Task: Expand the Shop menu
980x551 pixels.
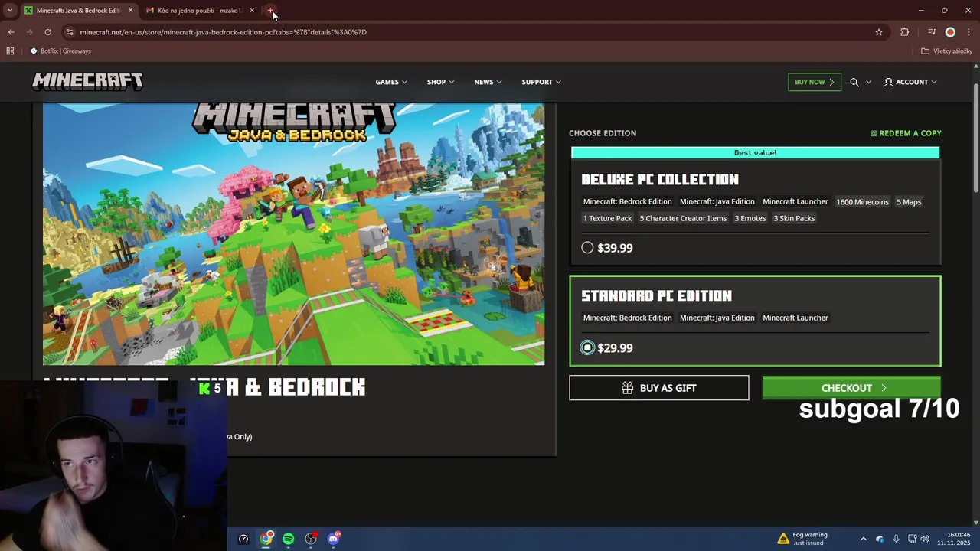Action: point(440,82)
